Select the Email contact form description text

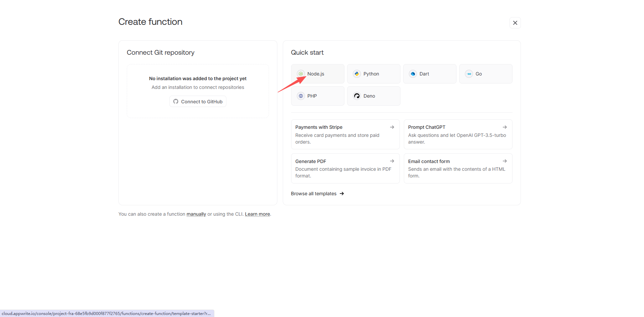pyautogui.click(x=456, y=172)
